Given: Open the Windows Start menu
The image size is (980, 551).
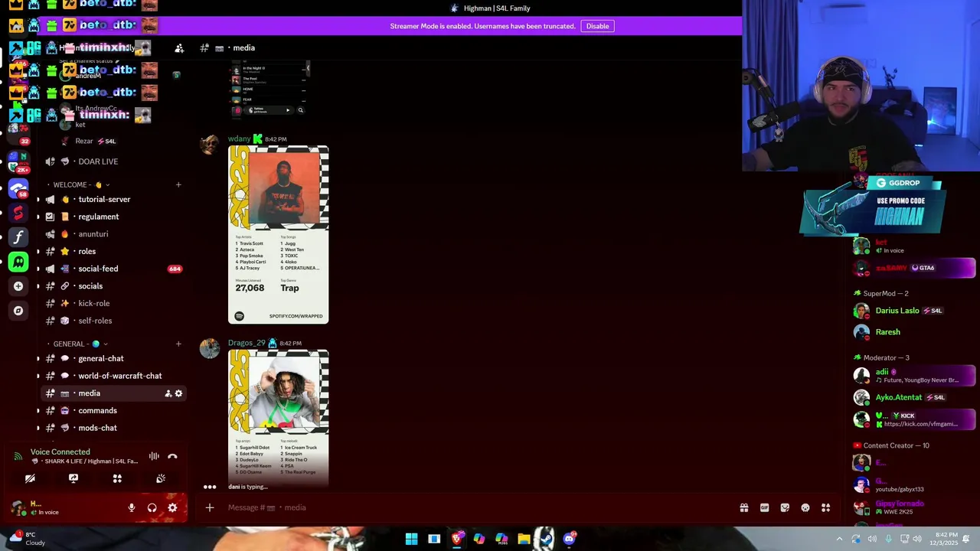Looking at the screenshot, I should (x=412, y=539).
